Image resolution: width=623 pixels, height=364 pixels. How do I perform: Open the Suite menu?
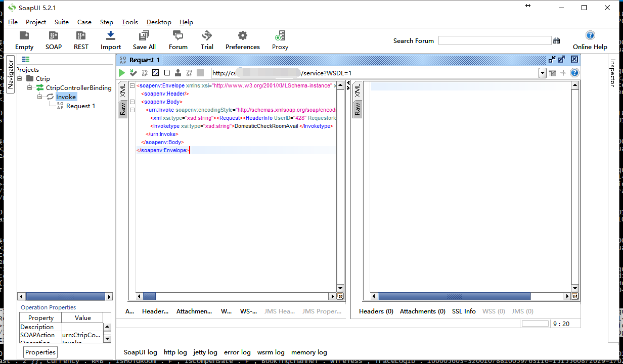(x=62, y=22)
